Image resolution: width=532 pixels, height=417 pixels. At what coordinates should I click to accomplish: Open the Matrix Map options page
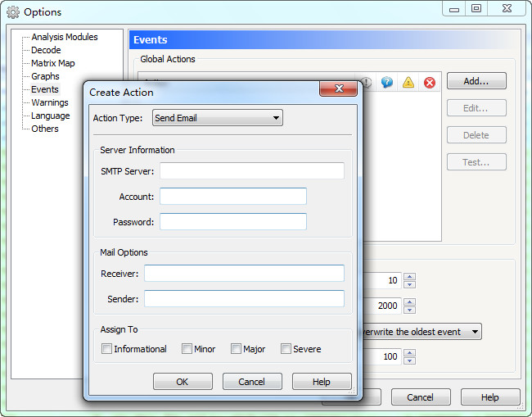(52, 63)
